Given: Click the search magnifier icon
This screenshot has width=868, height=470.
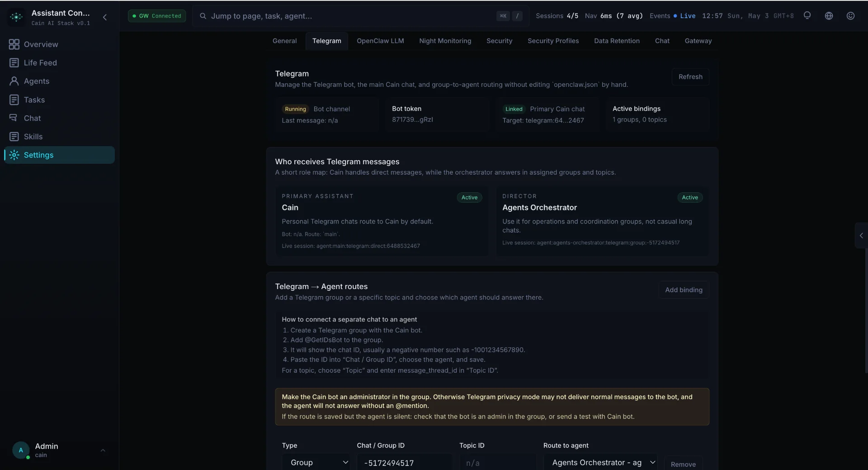Looking at the screenshot, I should tap(203, 16).
